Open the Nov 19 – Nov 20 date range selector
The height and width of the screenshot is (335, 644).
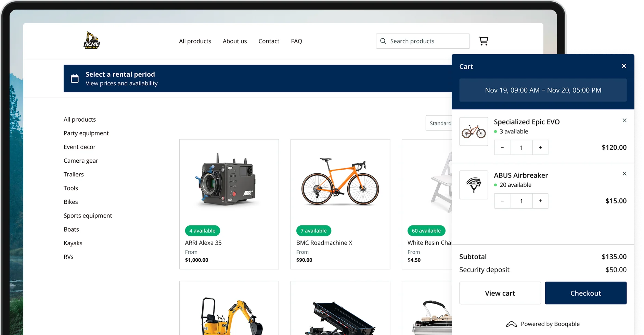click(543, 90)
